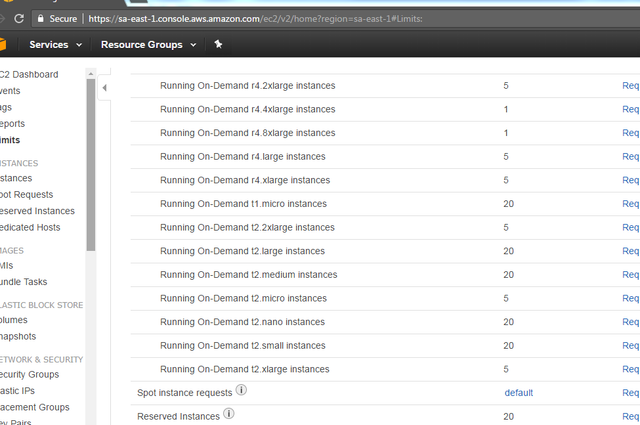Click the 'Reserved Instances' limit row label

click(178, 416)
